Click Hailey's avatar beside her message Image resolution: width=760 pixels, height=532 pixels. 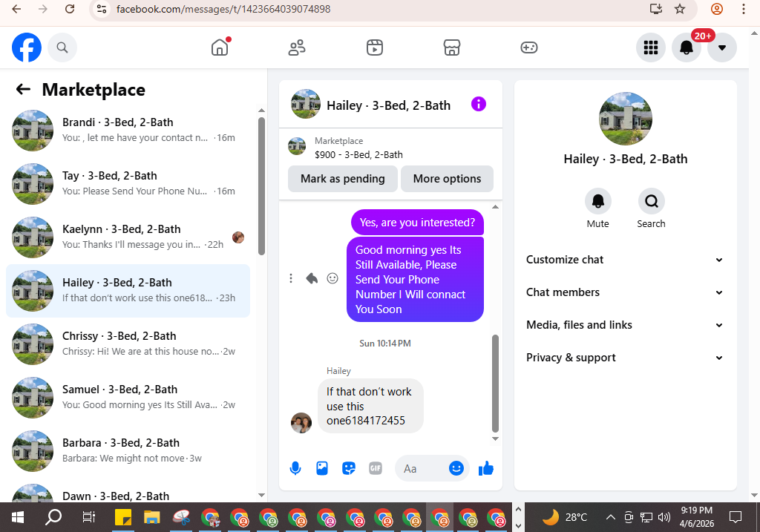pos(301,423)
